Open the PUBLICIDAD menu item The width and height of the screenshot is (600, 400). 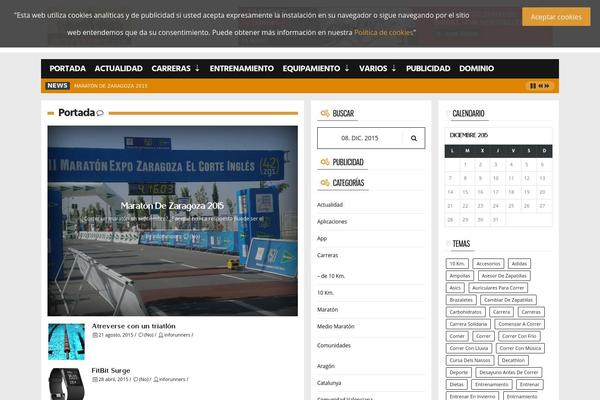[428, 69]
